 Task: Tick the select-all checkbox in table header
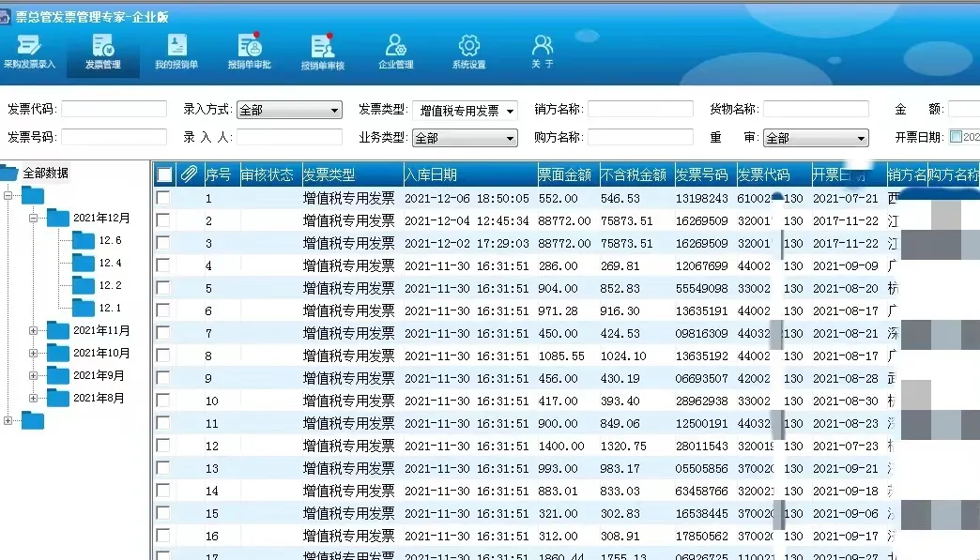coord(164,174)
